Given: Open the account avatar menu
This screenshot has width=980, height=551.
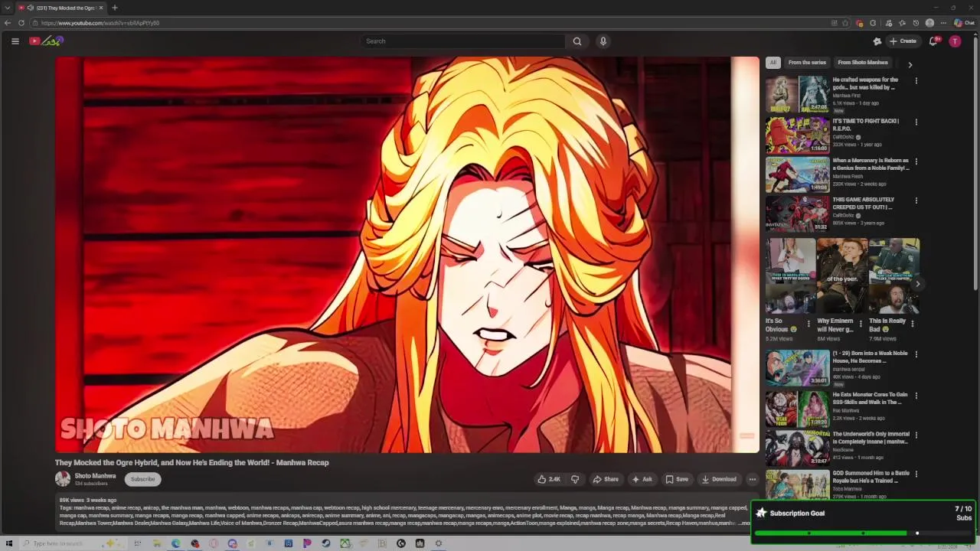Looking at the screenshot, I should click(955, 41).
